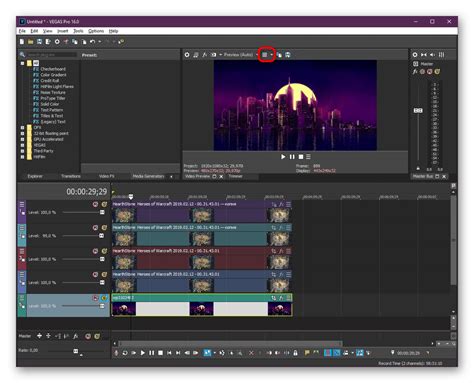Image resolution: width=474 pixels, height=383 pixels.
Task: Collapse the All generators tree node
Action: (x=23, y=63)
